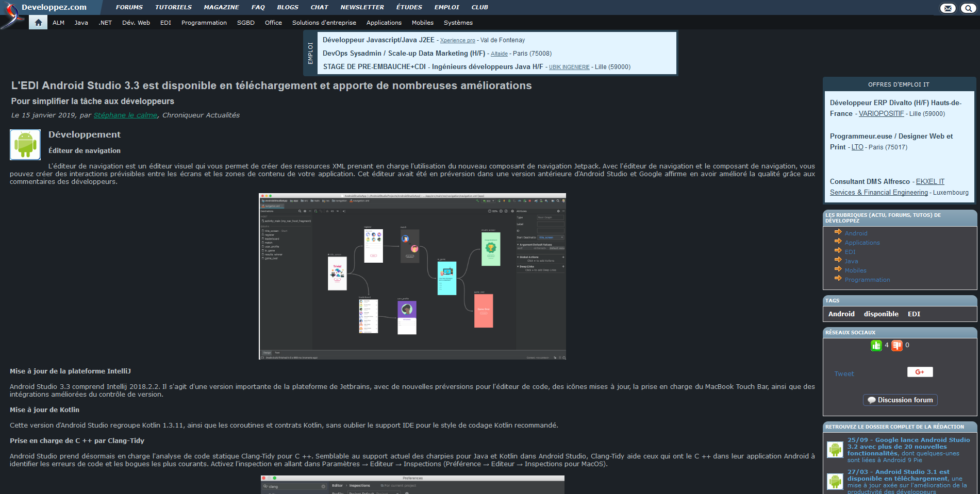Select the SGBD category tab

coord(246,23)
